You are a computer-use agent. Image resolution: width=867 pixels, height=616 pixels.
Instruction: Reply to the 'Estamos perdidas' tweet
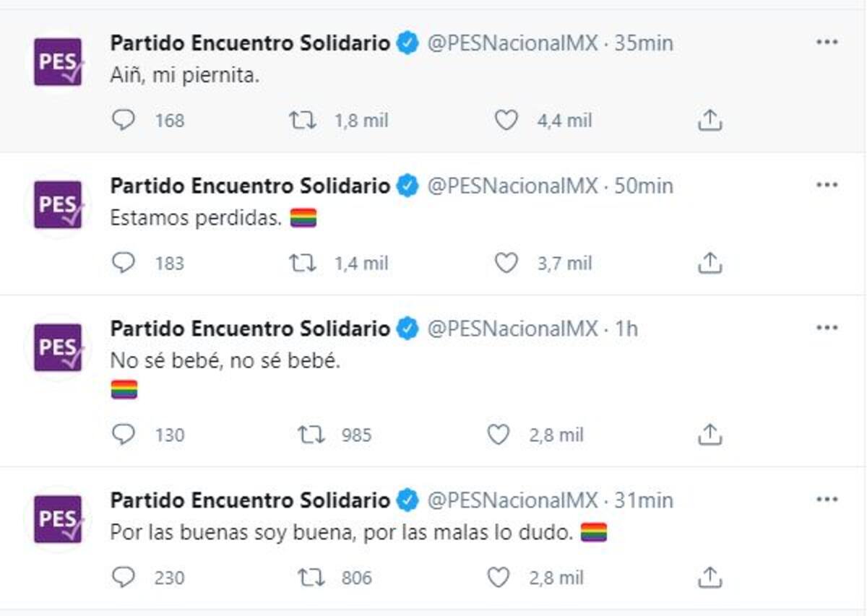(x=124, y=263)
